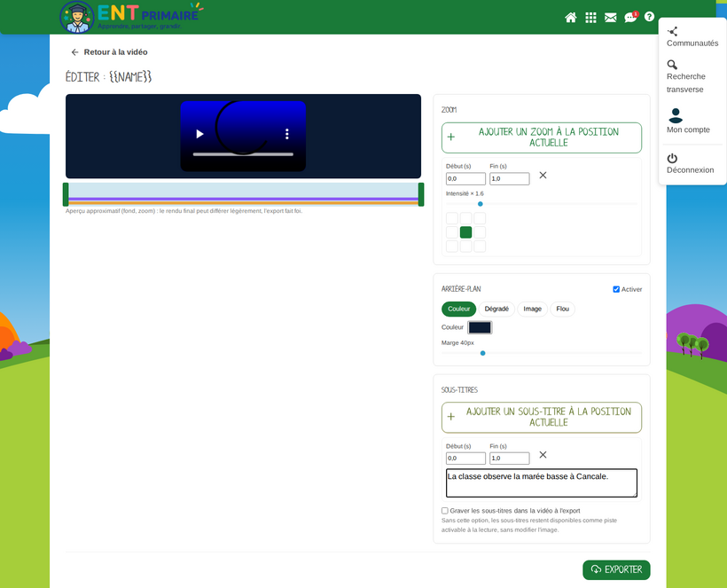This screenshot has height=588, width=727.
Task: Select top-center zoom position cell
Action: click(x=466, y=218)
